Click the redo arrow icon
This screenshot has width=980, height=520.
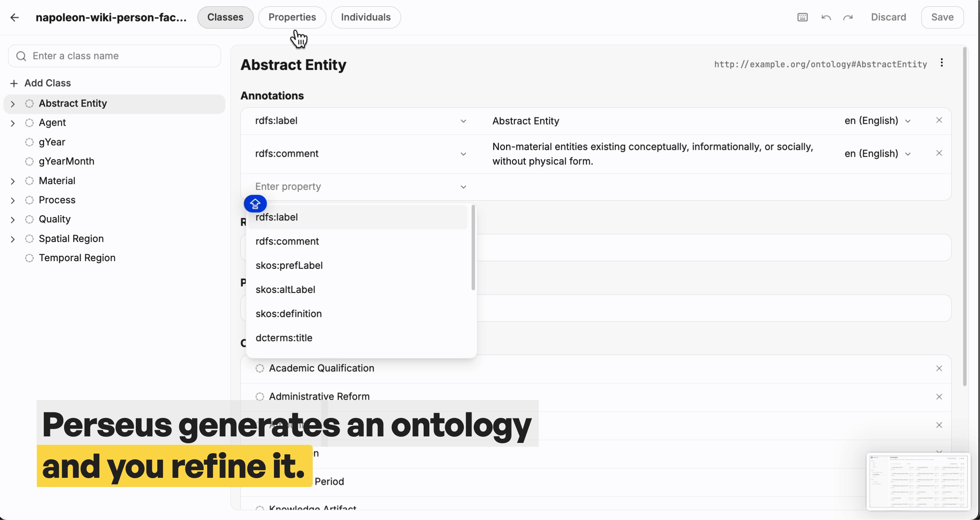848,17
